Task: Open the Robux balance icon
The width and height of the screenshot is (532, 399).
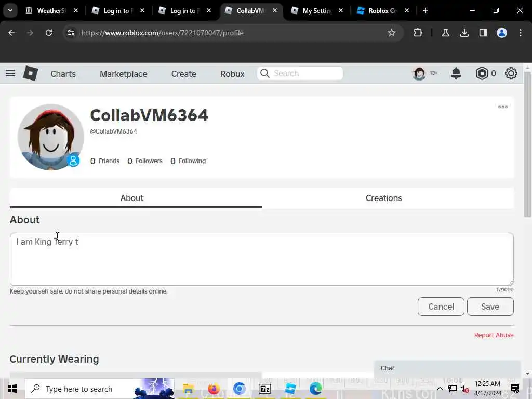Action: (x=482, y=73)
